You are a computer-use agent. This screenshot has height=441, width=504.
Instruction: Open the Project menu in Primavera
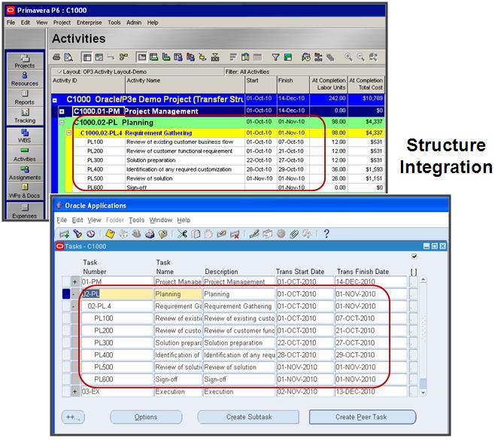tap(62, 23)
